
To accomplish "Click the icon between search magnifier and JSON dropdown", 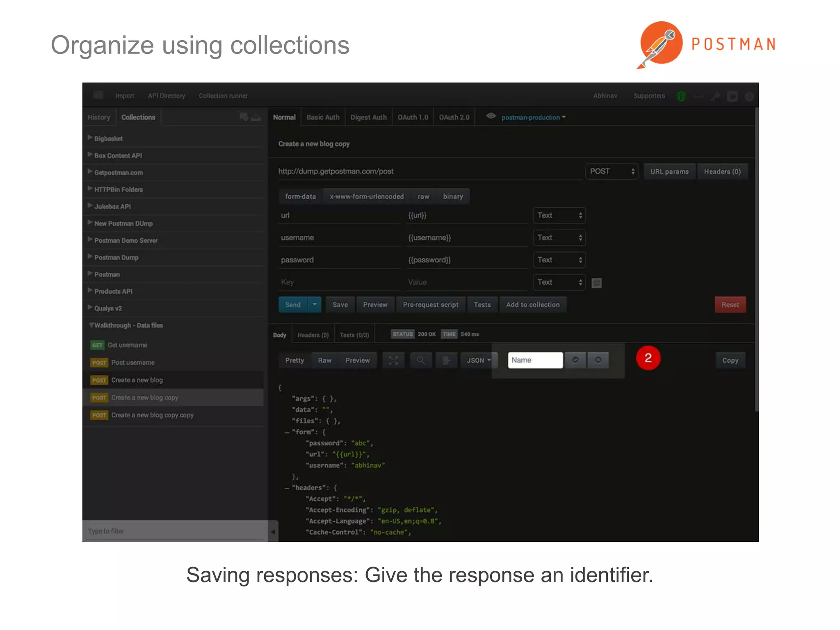I will click(x=446, y=360).
